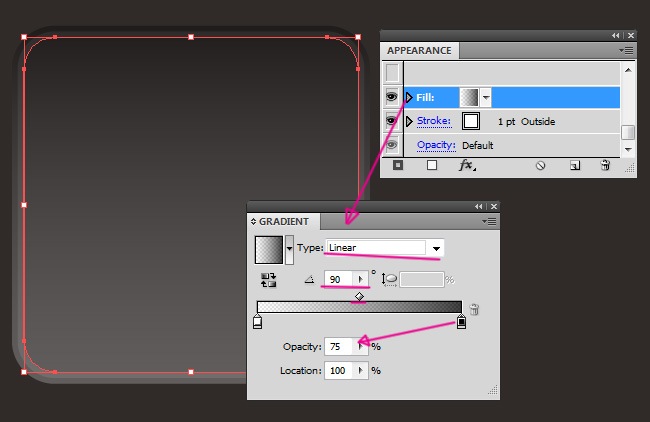Open the angle value flyout arrow

coord(360,279)
